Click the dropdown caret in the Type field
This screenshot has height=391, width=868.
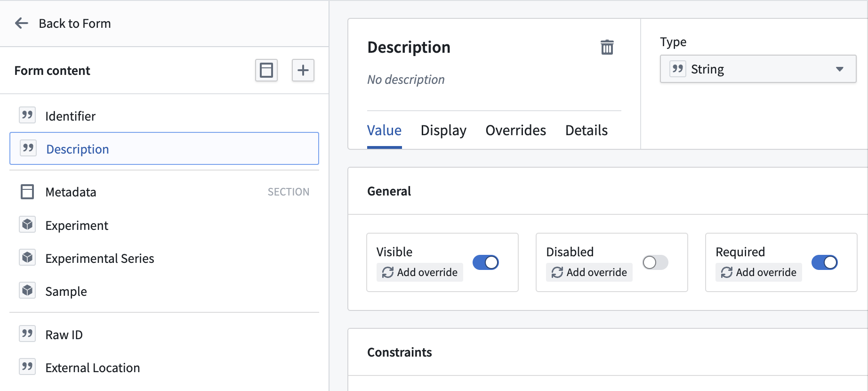tap(840, 69)
